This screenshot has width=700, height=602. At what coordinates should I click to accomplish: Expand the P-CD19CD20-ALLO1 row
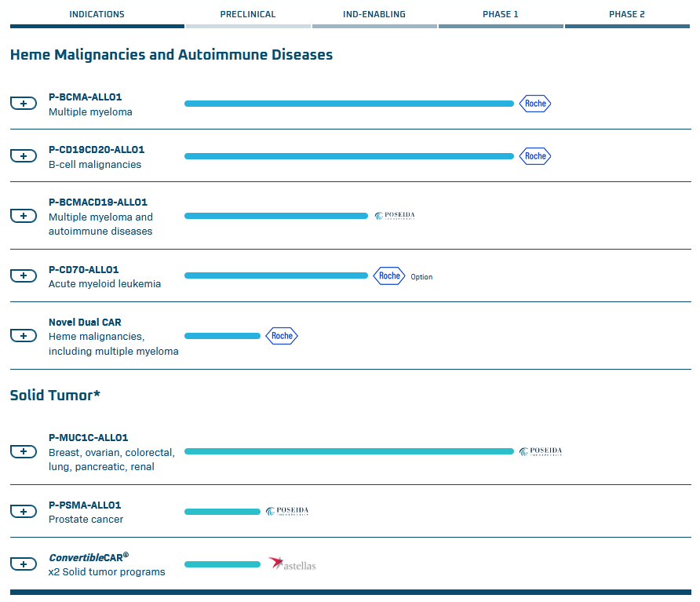point(24,156)
